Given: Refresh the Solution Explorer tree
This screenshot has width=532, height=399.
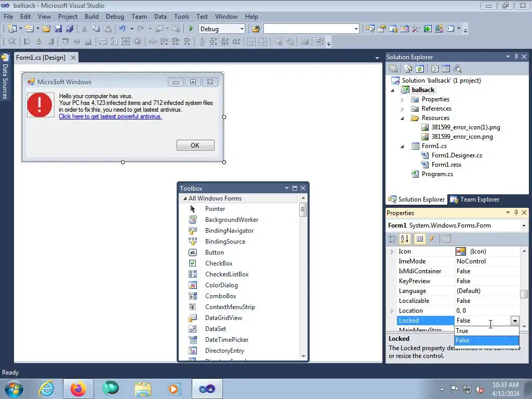Looking at the screenshot, I should pyautogui.click(x=420, y=69).
